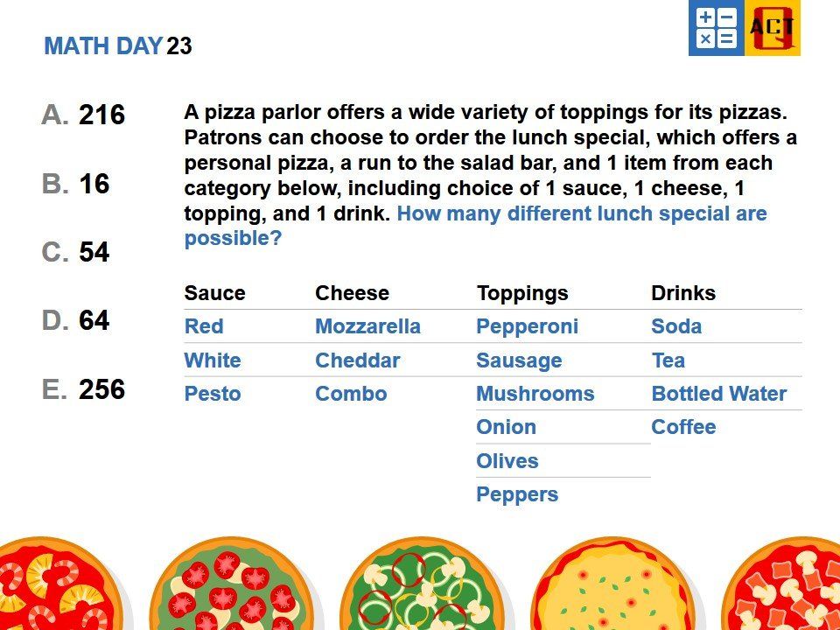Select the Mushrooms topping entry

535,394
